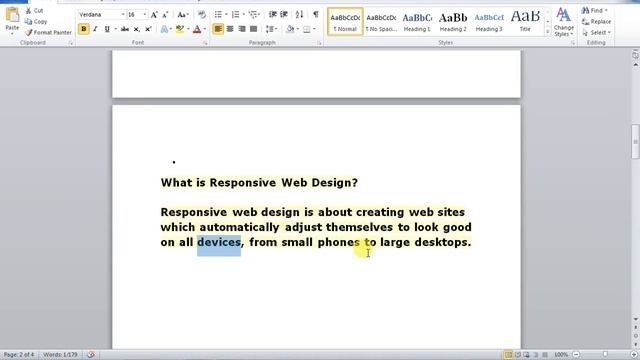Toggle Italic formatting
Viewport: 640px width, 360px height.
click(x=95, y=29)
